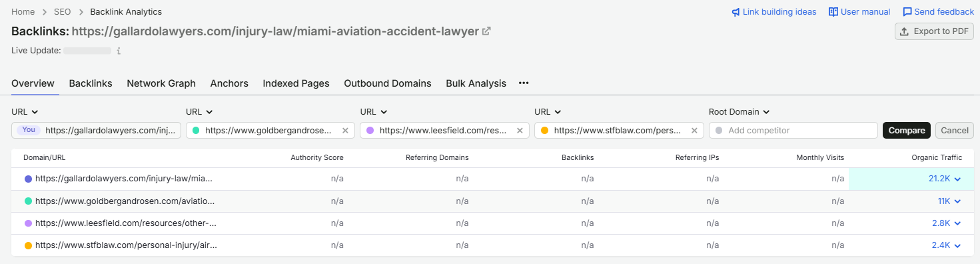The height and width of the screenshot is (264, 980).
Task: Click stfblaw.com row in table
Action: click(x=492, y=245)
